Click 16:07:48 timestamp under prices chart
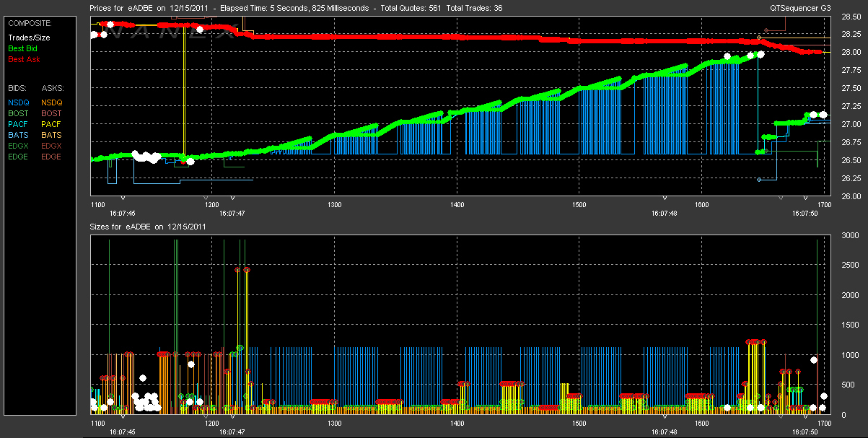 (664, 214)
